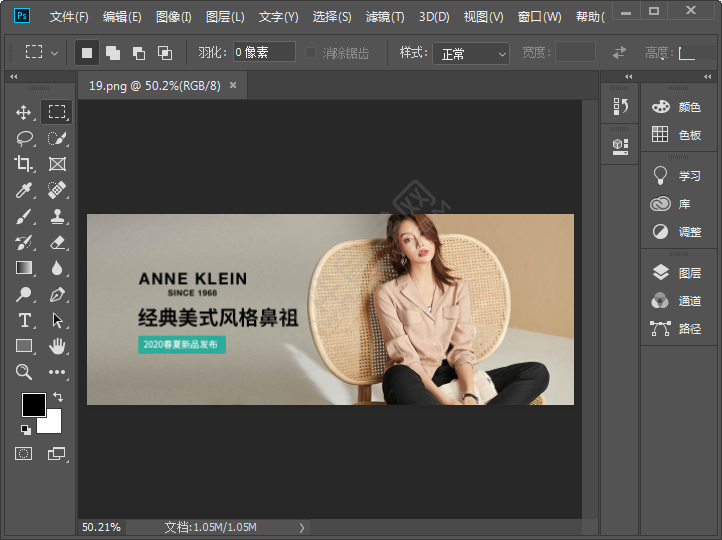
Task: Choose the Hand tool
Action: pyautogui.click(x=58, y=346)
